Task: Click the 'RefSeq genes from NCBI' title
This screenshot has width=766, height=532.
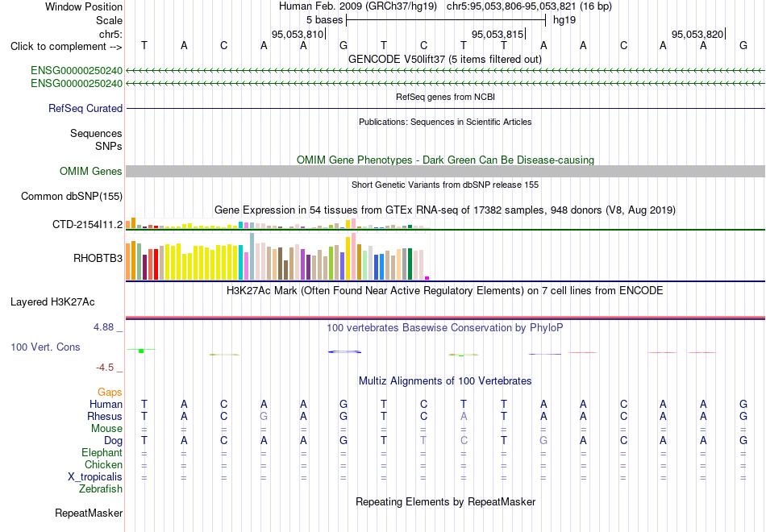Action: (x=445, y=97)
